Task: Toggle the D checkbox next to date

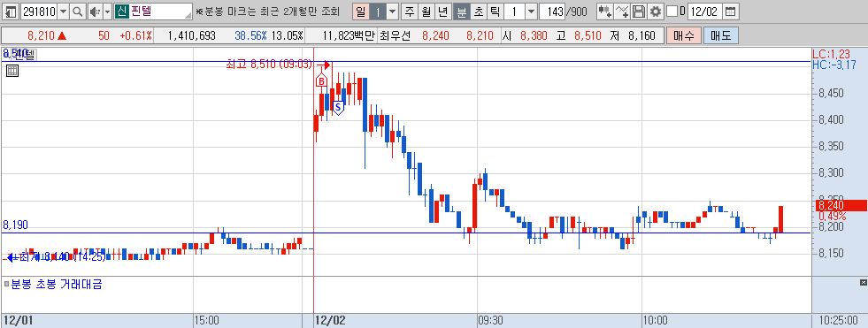Action: pyautogui.click(x=672, y=11)
